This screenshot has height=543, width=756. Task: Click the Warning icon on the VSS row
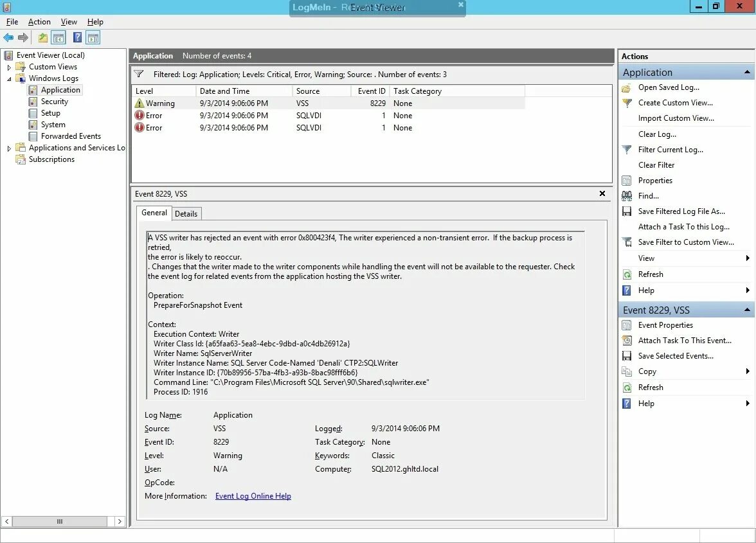pos(139,103)
